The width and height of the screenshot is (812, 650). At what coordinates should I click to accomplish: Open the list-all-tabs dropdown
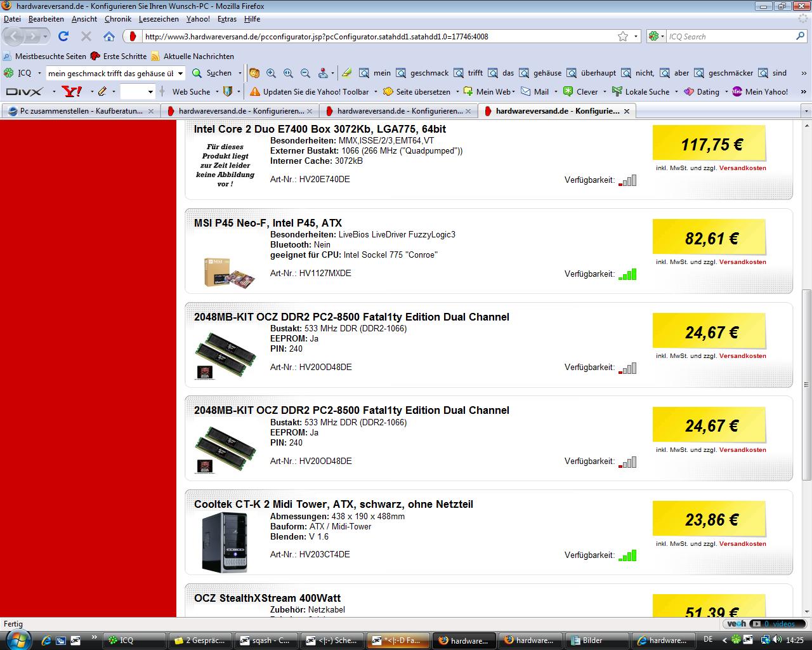[806, 111]
